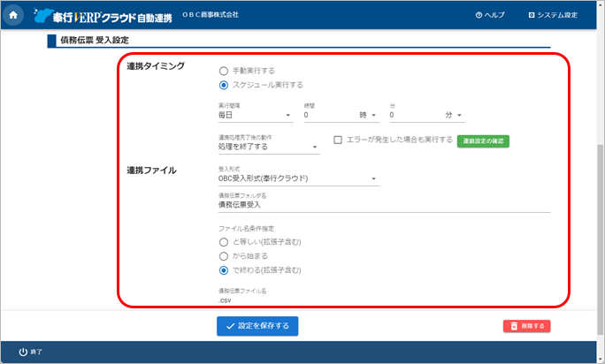Click the 債務伝票ファイル名 field with .csv
This screenshot has height=364, width=605.
[384, 300]
